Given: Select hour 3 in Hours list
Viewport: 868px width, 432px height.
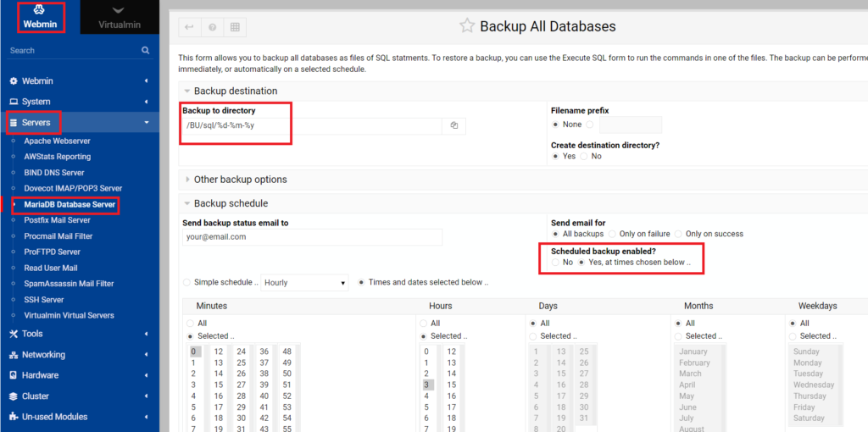Looking at the screenshot, I should (427, 385).
